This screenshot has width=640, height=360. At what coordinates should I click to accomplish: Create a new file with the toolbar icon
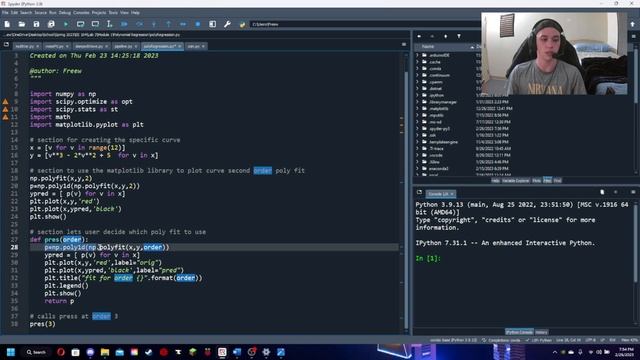[x=7, y=24]
